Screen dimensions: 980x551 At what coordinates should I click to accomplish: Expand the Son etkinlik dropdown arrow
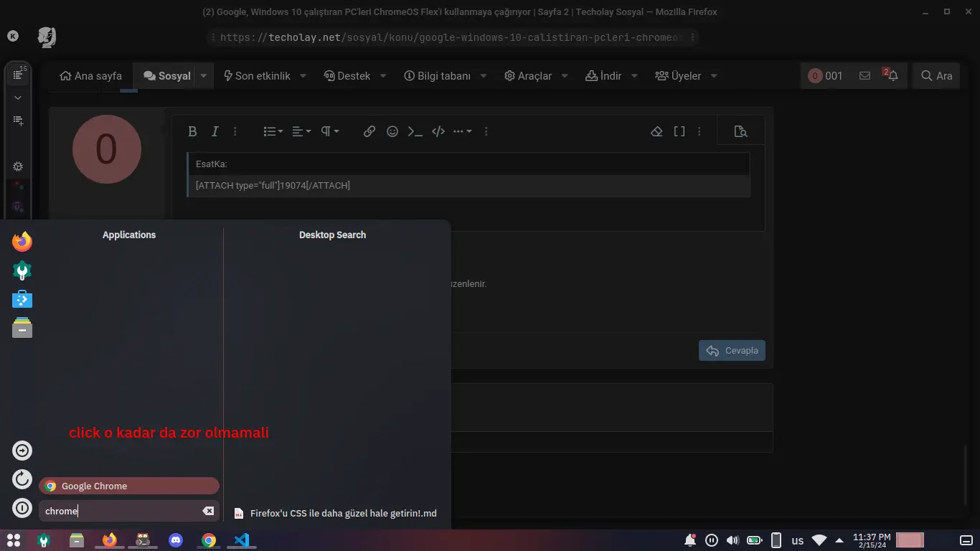303,75
